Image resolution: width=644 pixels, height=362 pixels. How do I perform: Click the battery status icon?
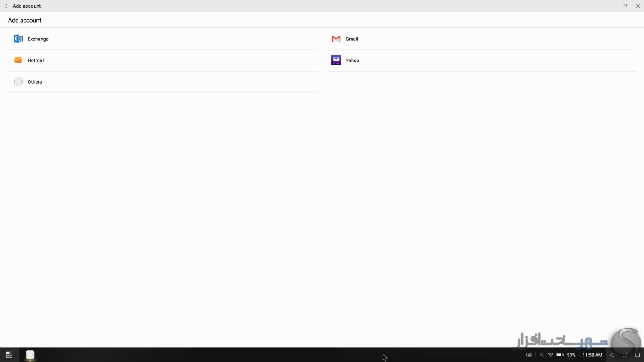click(560, 355)
